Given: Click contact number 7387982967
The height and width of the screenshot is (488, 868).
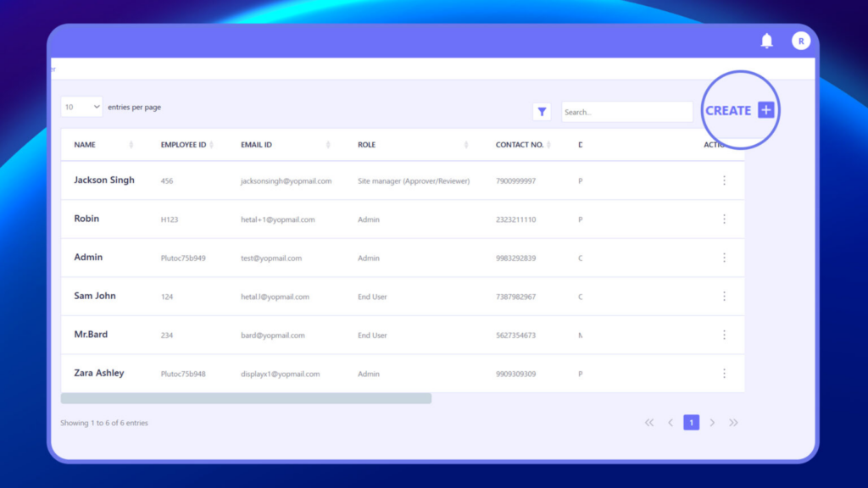Looking at the screenshot, I should (x=516, y=297).
